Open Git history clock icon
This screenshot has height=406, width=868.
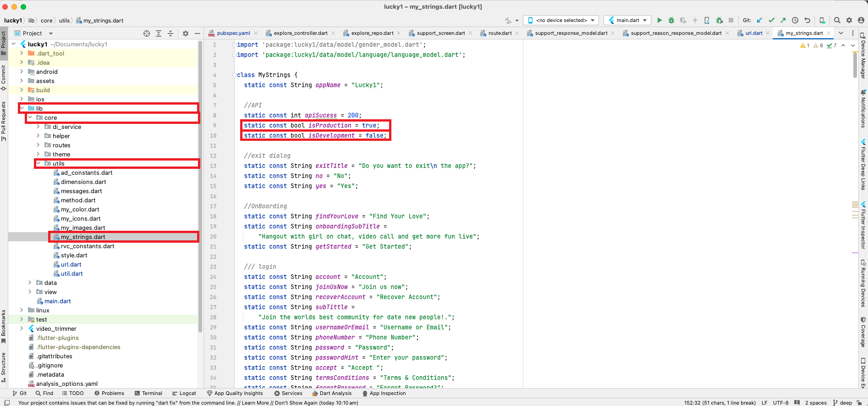tap(795, 20)
